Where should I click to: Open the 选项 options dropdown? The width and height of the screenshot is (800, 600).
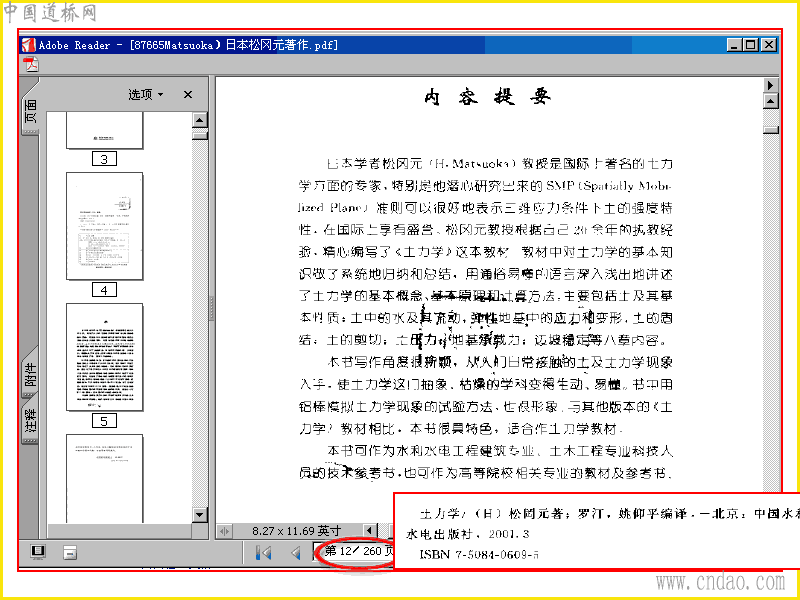[145, 94]
